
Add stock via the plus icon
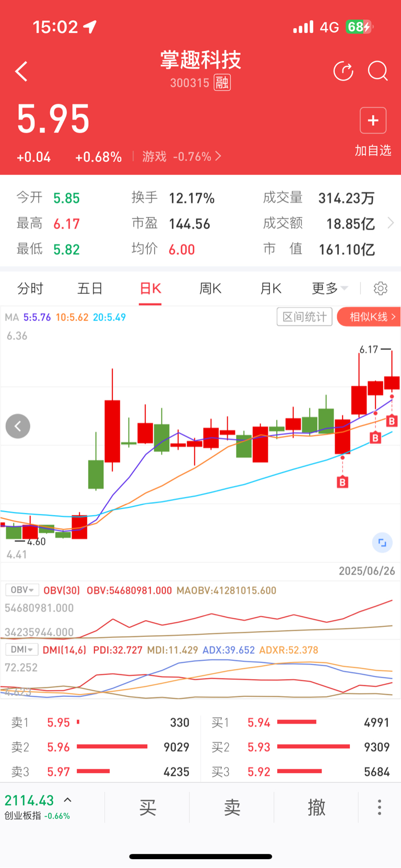373,121
